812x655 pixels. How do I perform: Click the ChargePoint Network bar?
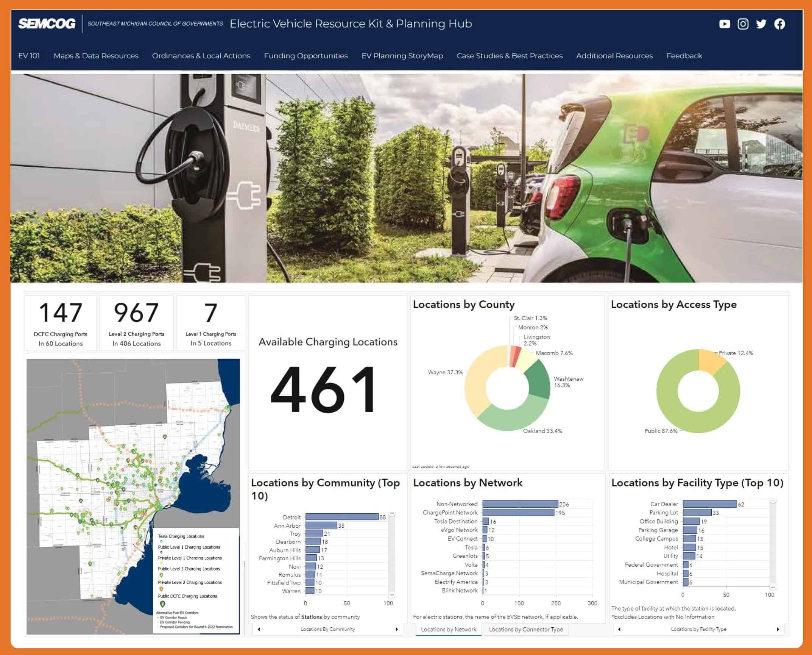[518, 513]
